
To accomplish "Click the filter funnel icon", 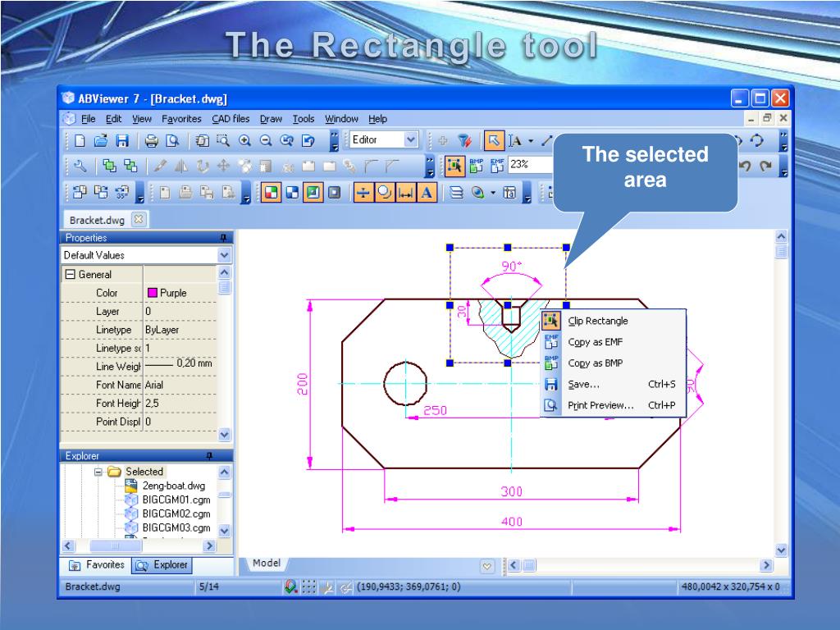I will coord(464,141).
